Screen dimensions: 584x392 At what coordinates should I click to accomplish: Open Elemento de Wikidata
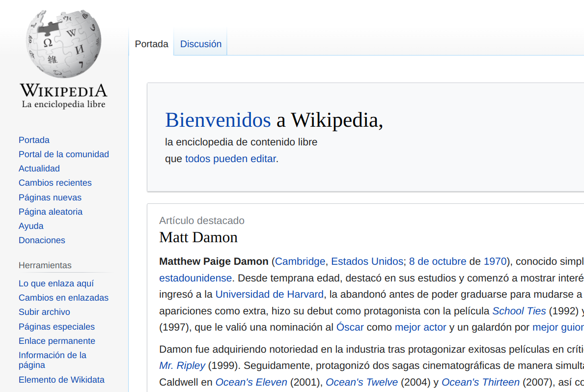[61, 380]
